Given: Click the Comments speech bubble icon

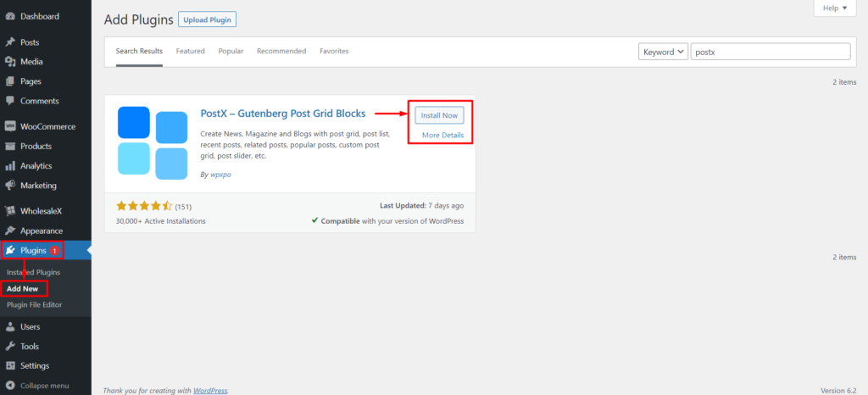Looking at the screenshot, I should tap(10, 101).
